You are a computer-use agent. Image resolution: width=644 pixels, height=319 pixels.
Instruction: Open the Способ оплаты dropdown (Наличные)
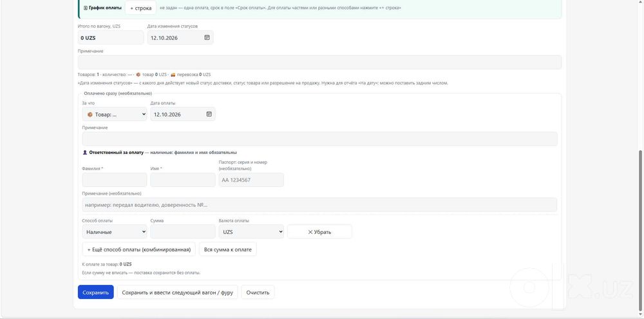[115, 232]
